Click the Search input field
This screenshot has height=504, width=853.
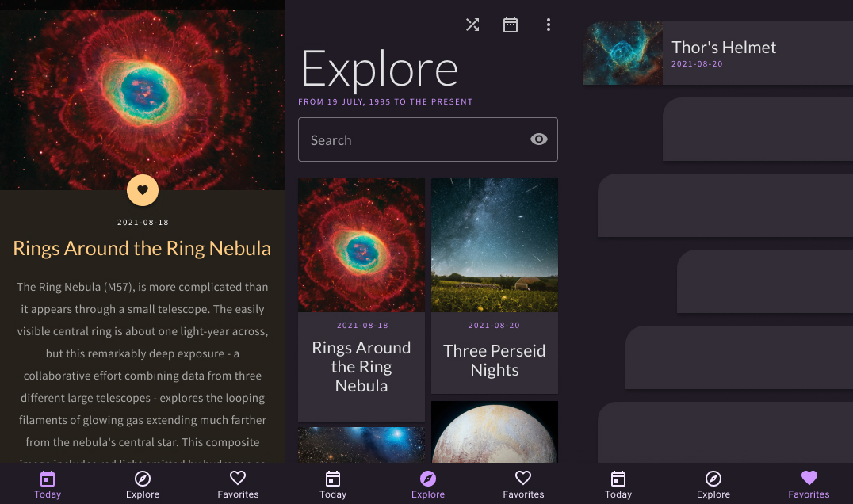(x=427, y=139)
